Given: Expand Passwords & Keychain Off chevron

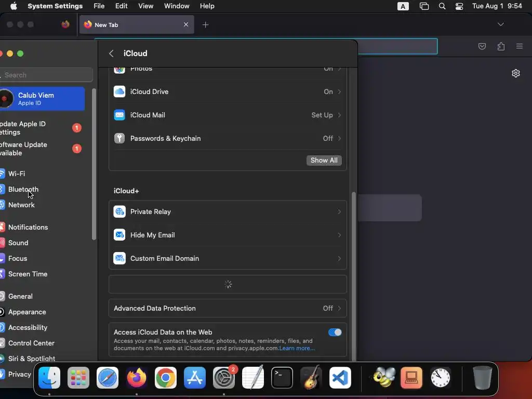Looking at the screenshot, I should click(339, 138).
